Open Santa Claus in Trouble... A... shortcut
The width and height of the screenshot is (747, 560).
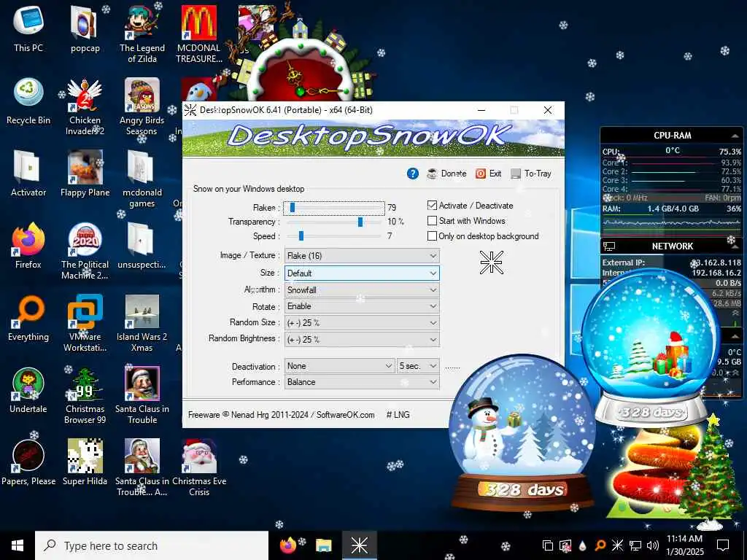pos(142,467)
